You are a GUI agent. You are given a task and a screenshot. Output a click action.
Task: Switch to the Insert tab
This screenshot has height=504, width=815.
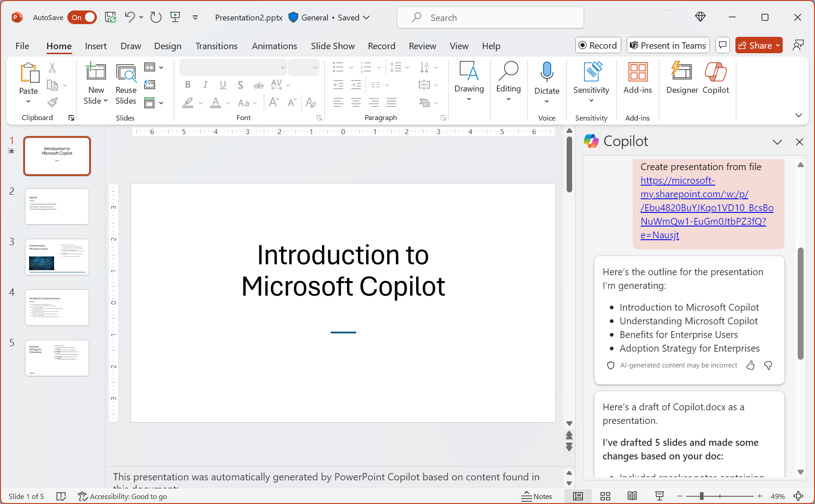pyautogui.click(x=96, y=46)
